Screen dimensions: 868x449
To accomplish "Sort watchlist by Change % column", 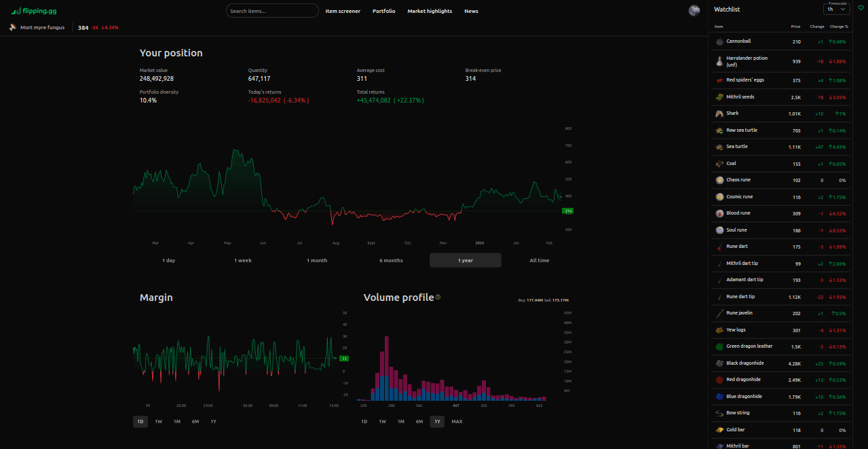I will (838, 26).
